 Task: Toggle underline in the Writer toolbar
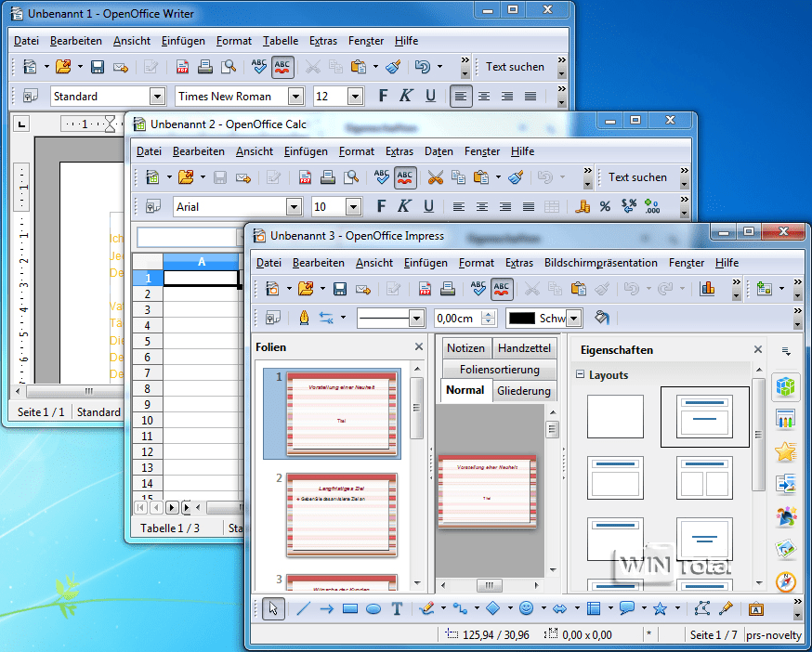(430, 96)
